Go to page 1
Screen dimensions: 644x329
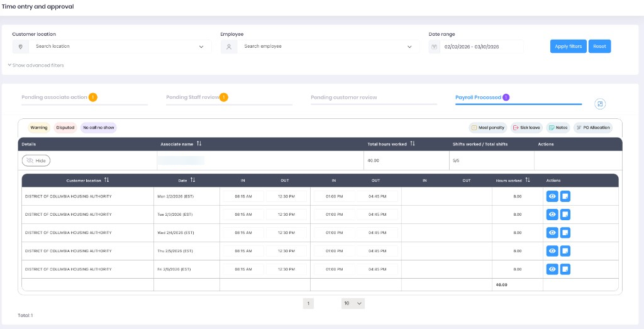tap(308, 304)
